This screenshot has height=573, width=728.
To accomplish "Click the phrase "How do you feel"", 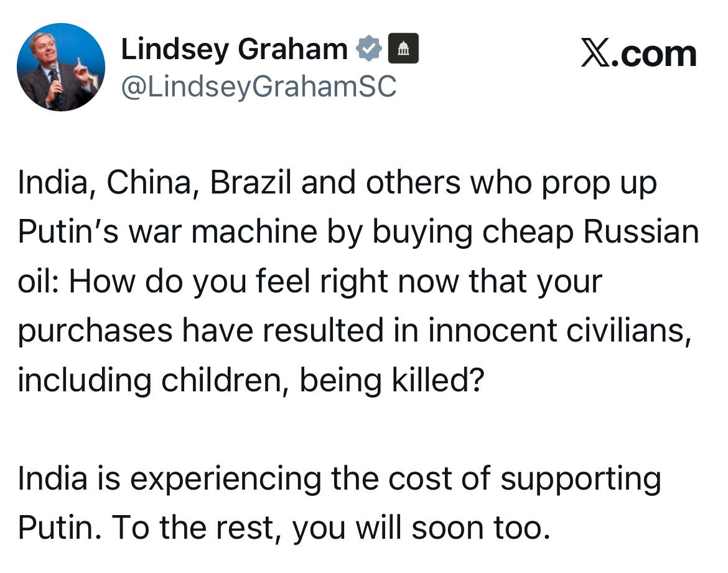I will [x=189, y=281].
